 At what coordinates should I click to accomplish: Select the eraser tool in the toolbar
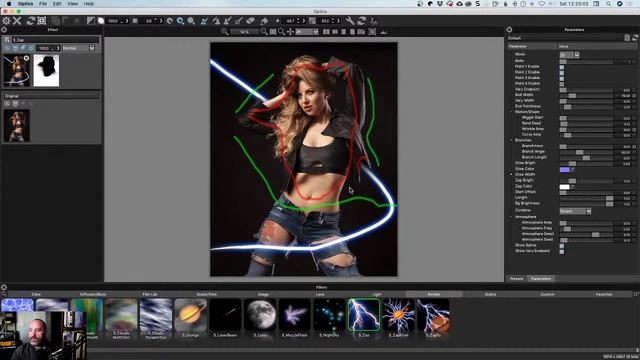251,21
